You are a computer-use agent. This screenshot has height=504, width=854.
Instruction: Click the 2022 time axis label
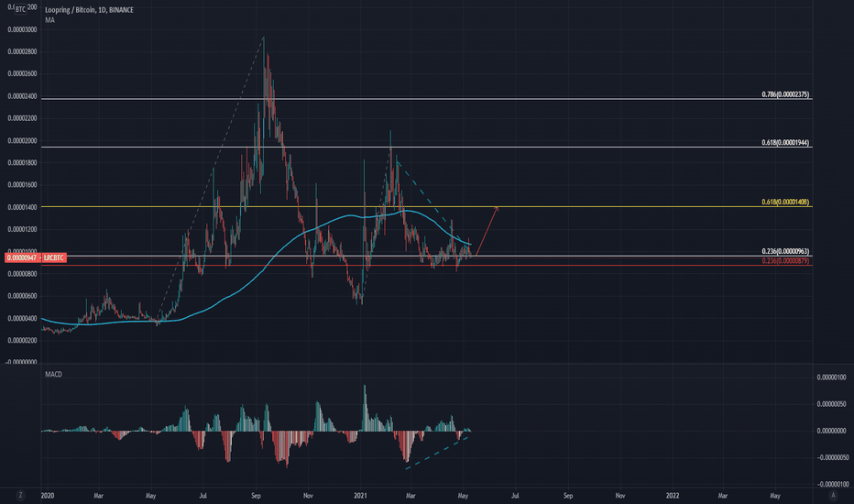tap(673, 496)
